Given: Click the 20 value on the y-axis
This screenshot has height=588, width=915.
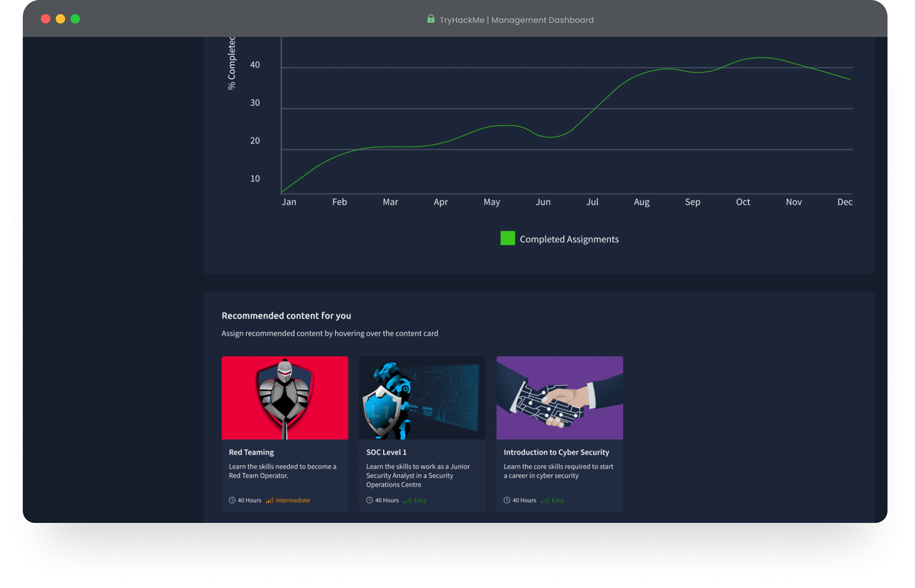Looking at the screenshot, I should pyautogui.click(x=255, y=141).
